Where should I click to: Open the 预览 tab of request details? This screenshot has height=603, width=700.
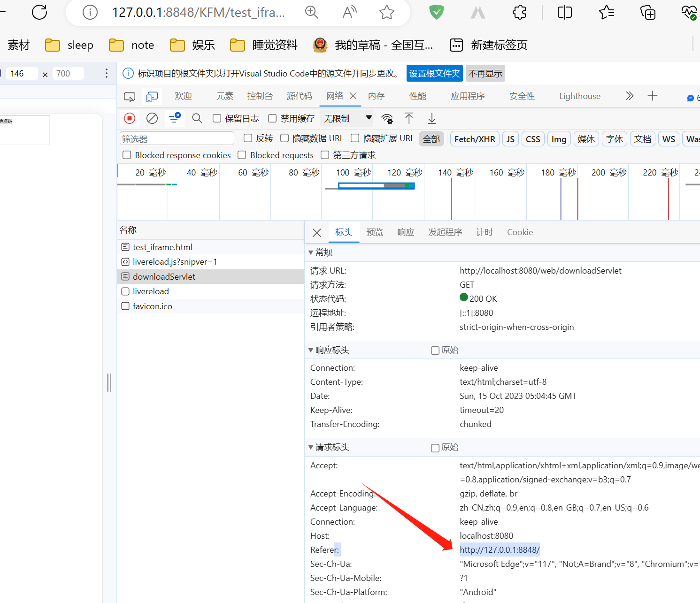tap(375, 232)
